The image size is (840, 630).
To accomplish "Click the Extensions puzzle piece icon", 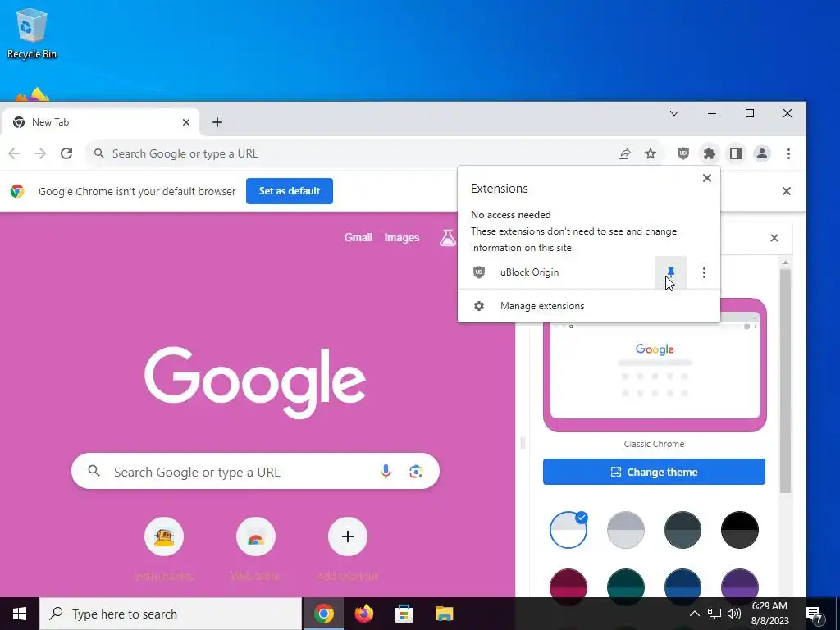I will [710, 153].
